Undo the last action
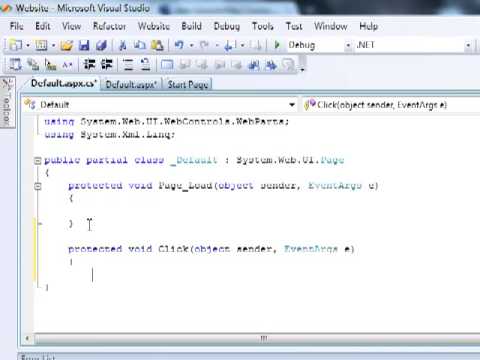The height and width of the screenshot is (360, 480). 179,45
